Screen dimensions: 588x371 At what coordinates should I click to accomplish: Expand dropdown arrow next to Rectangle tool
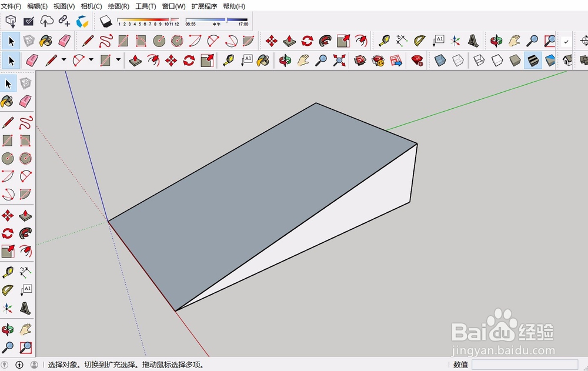pos(118,59)
